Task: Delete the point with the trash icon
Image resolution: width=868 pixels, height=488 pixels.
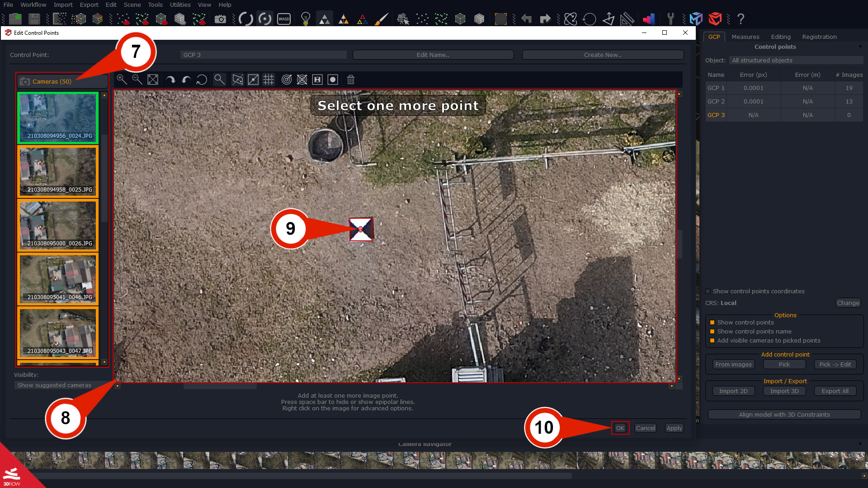Action: coord(350,80)
